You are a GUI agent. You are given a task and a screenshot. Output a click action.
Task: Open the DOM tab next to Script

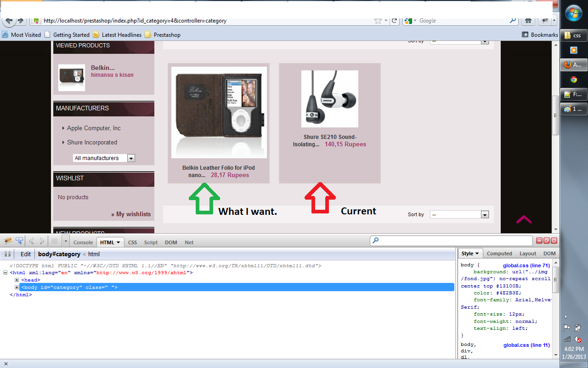point(171,242)
